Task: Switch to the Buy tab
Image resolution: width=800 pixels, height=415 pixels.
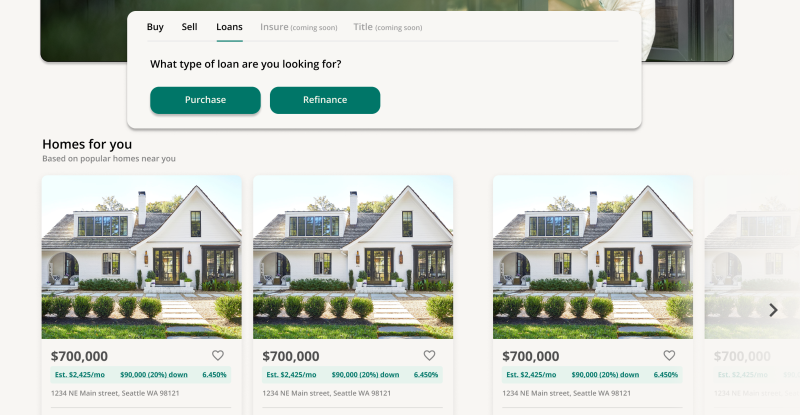Action: (x=155, y=27)
